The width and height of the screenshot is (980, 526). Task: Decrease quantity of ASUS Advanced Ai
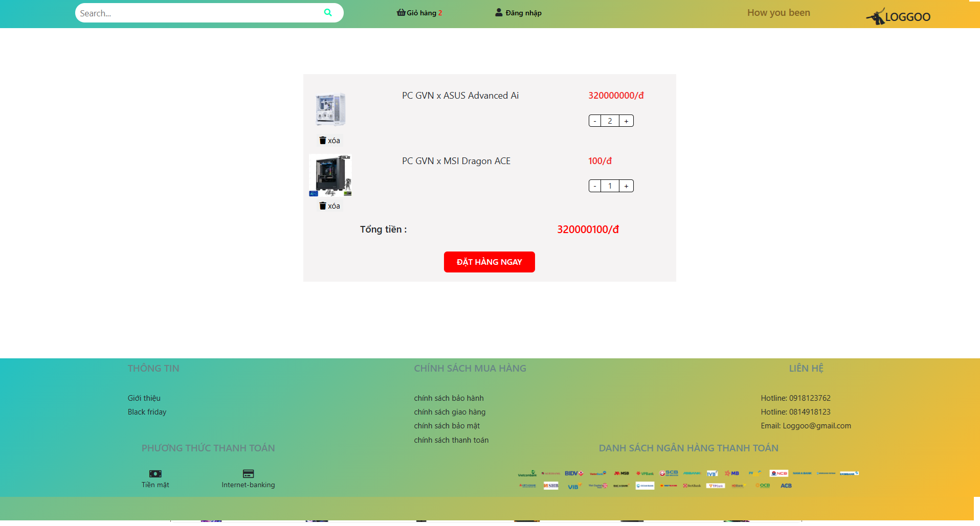(x=595, y=121)
